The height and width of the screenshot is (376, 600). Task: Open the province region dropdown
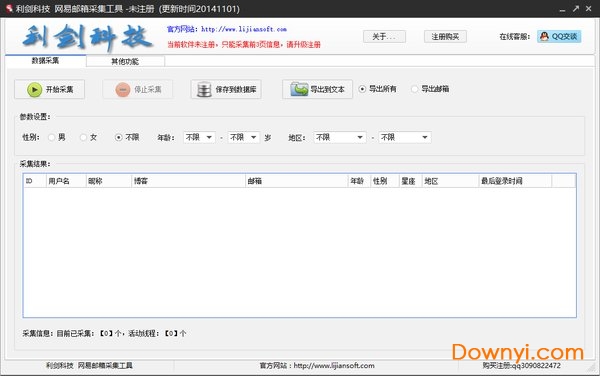click(340, 137)
